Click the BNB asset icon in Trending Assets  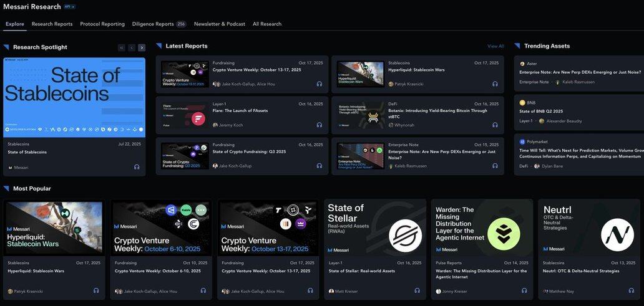click(522, 103)
